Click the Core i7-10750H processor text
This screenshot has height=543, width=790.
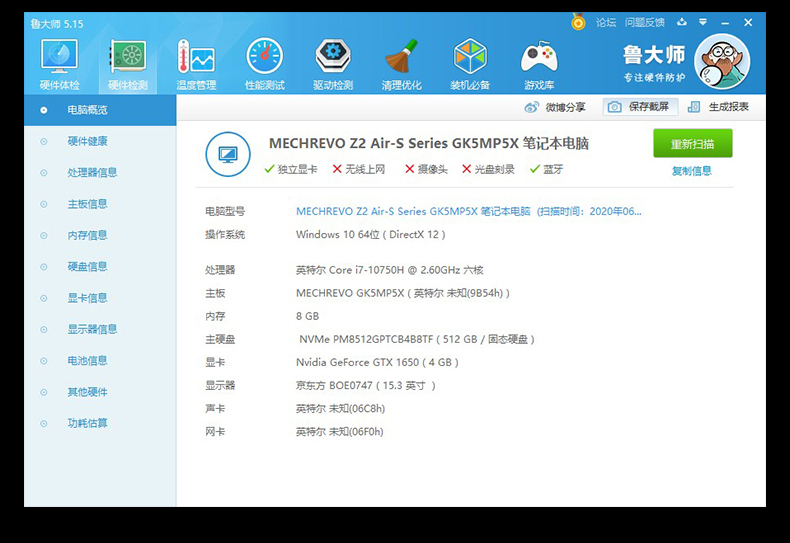pos(389,270)
